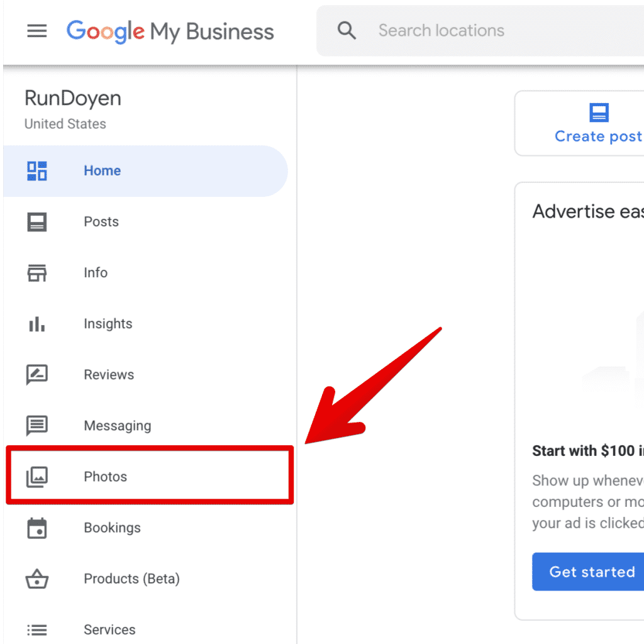Select the Photos image icon in sidebar
This screenshot has width=644, height=644.
pos(37,476)
